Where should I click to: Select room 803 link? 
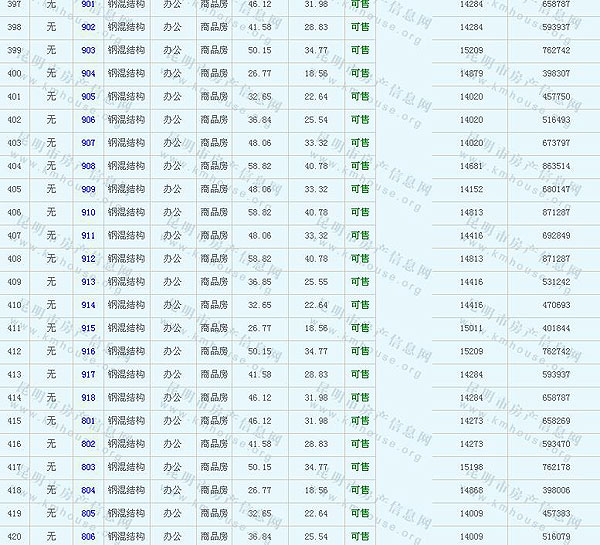89,467
